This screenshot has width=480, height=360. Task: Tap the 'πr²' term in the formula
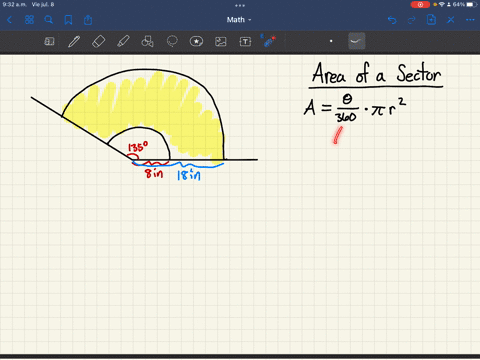pos(389,107)
